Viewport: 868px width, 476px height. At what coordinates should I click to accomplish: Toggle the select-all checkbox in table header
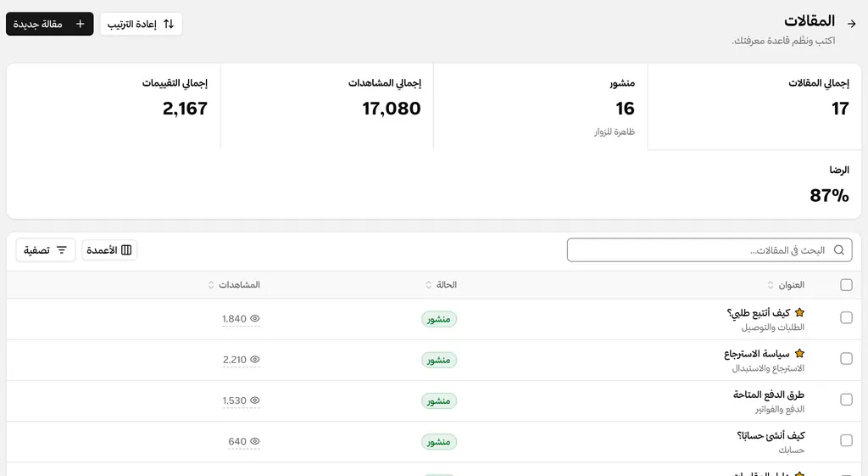tap(846, 285)
